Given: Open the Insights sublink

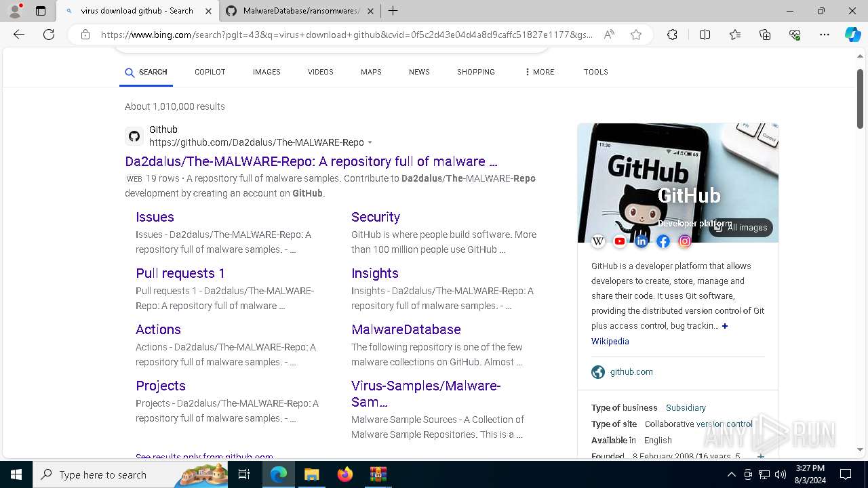Looking at the screenshot, I should (375, 273).
